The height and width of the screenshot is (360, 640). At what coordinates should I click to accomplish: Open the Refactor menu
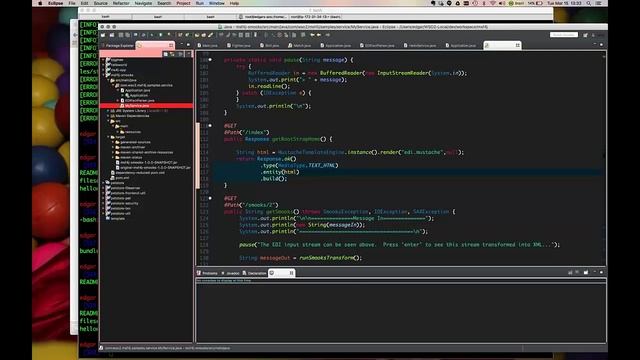121,3
